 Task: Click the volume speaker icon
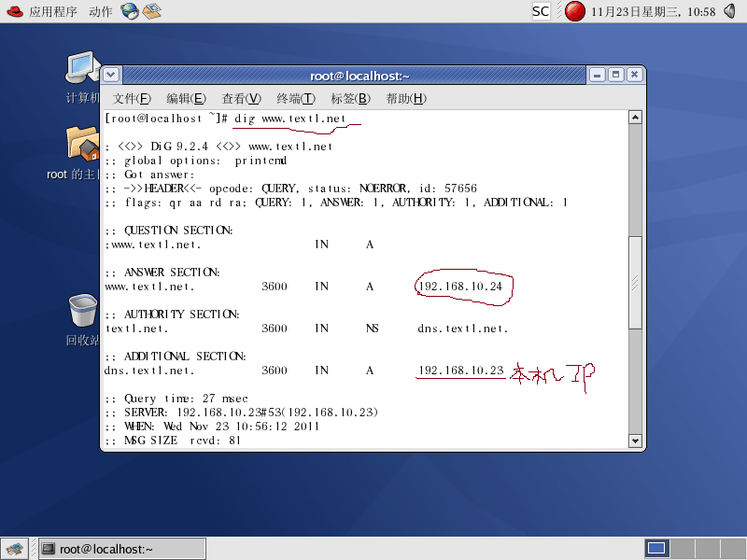point(731,11)
